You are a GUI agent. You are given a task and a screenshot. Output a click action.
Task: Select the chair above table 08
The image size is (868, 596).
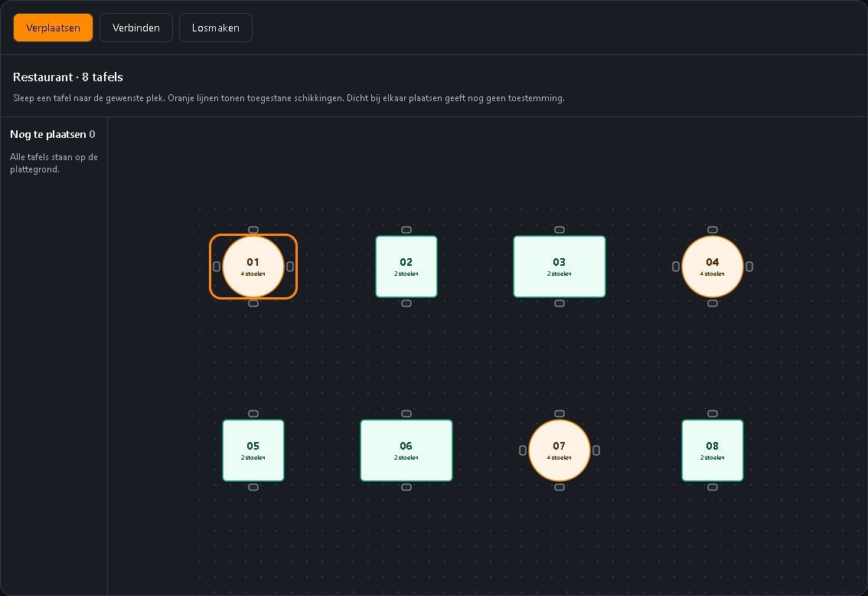click(x=713, y=414)
